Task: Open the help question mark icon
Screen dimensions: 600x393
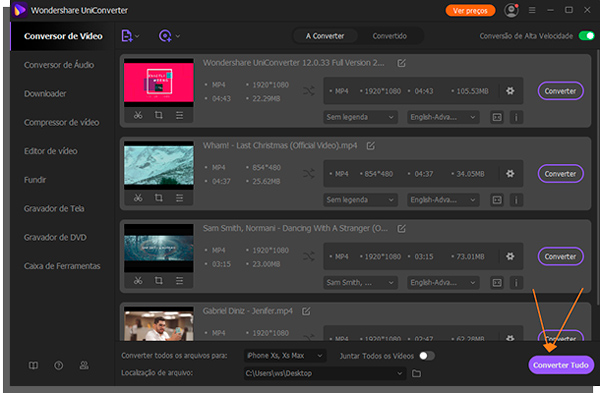Action: [59, 365]
